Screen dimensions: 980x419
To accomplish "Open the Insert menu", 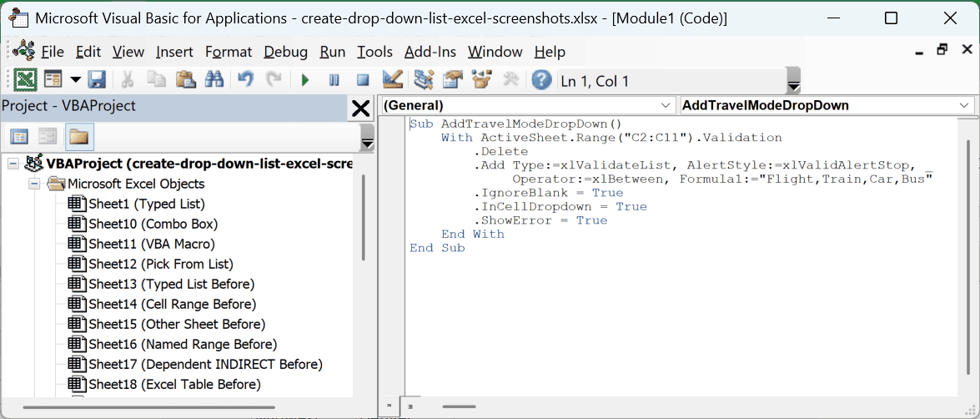I will (174, 51).
